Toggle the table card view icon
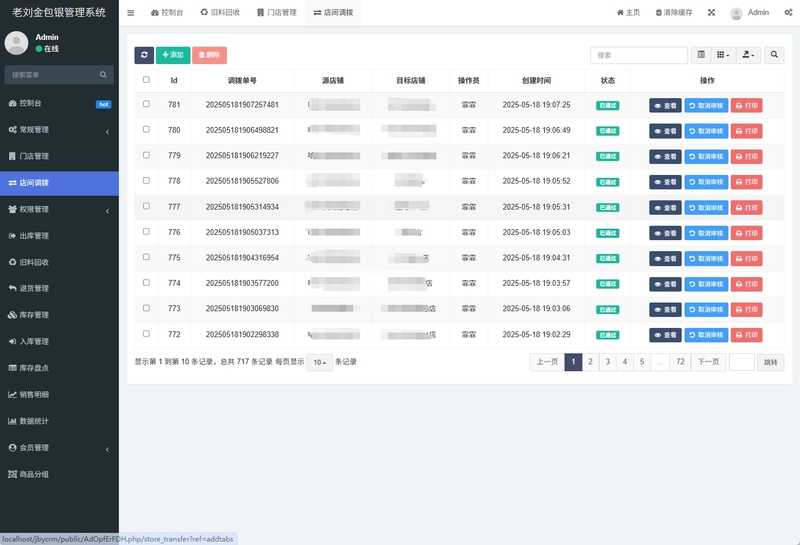The height and width of the screenshot is (545, 800). point(701,55)
